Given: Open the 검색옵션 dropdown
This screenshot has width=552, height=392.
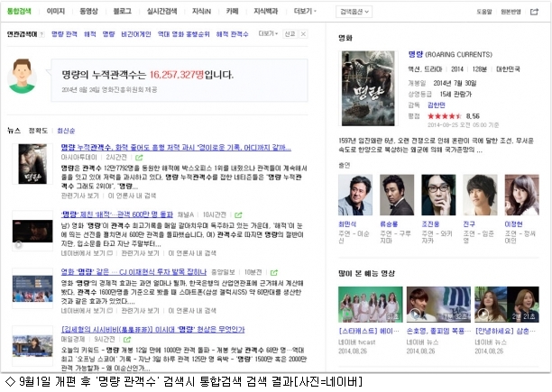Looking at the screenshot, I should coord(354,12).
